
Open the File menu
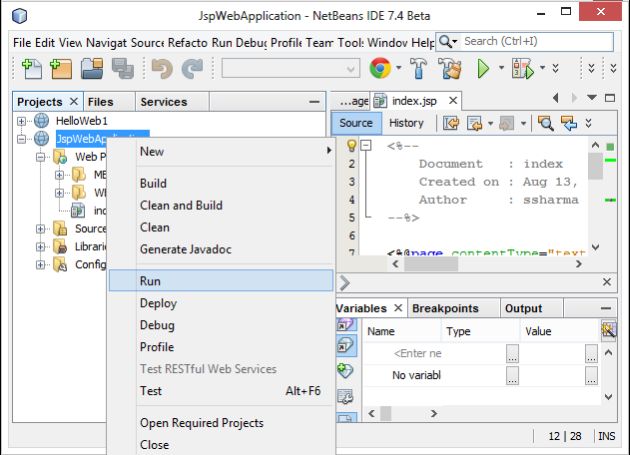pyautogui.click(x=22, y=42)
